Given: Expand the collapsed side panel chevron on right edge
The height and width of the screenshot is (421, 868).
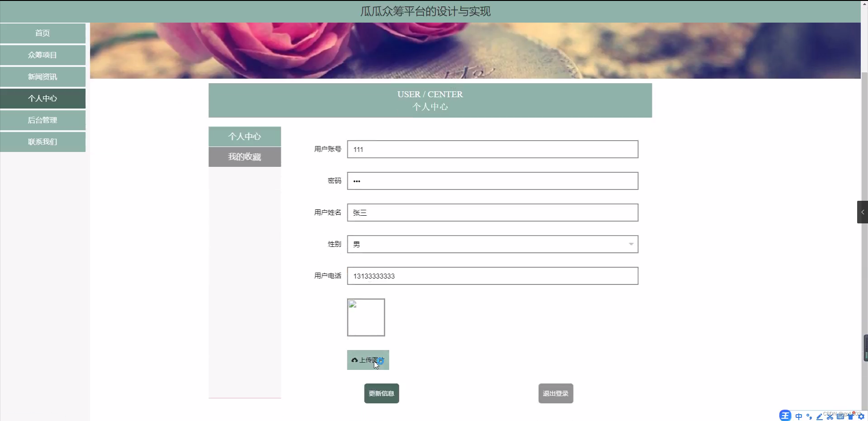Looking at the screenshot, I should coord(863,212).
